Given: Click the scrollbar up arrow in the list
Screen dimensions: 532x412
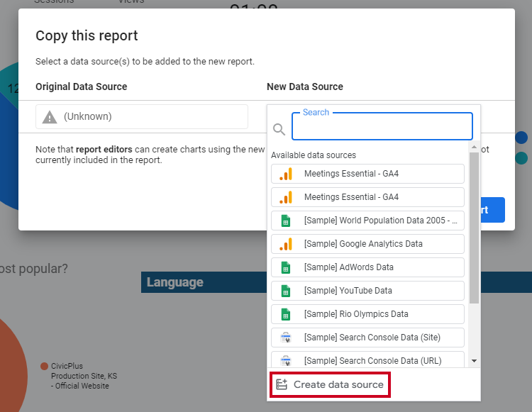Looking at the screenshot, I should pos(474,147).
